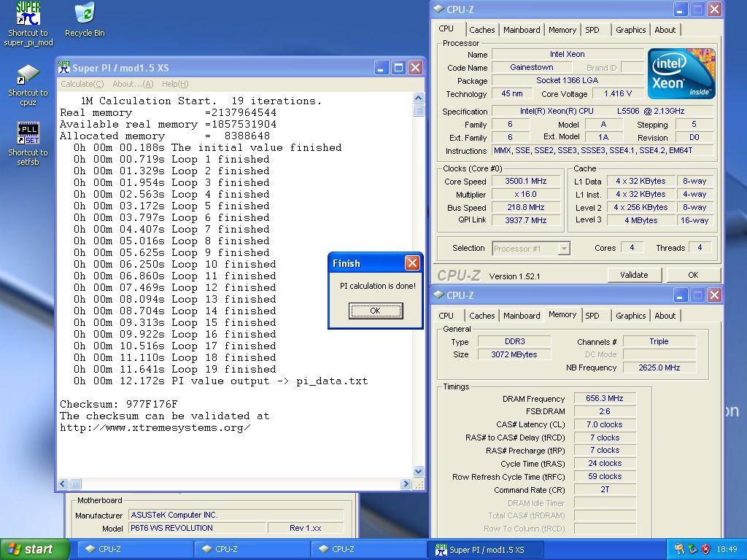The image size is (747, 560).
Task: Switch to Caches tab in upper CPU-Z
Action: click(481, 30)
